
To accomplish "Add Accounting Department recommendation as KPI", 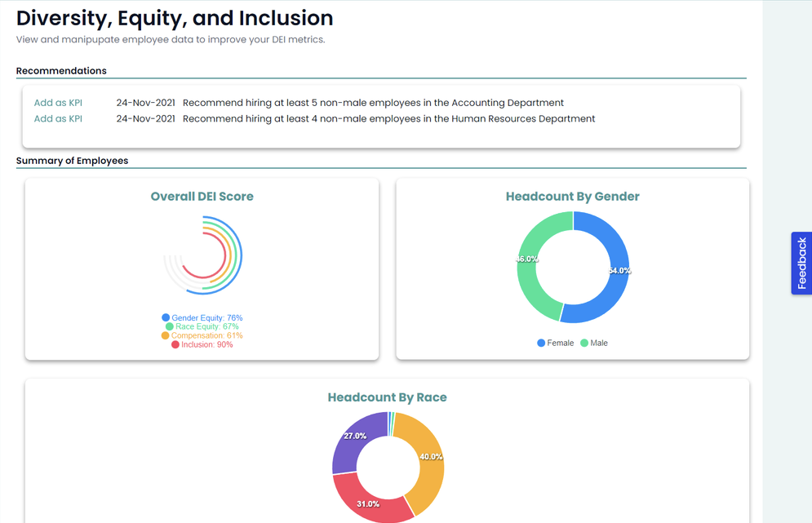I will click(x=58, y=103).
